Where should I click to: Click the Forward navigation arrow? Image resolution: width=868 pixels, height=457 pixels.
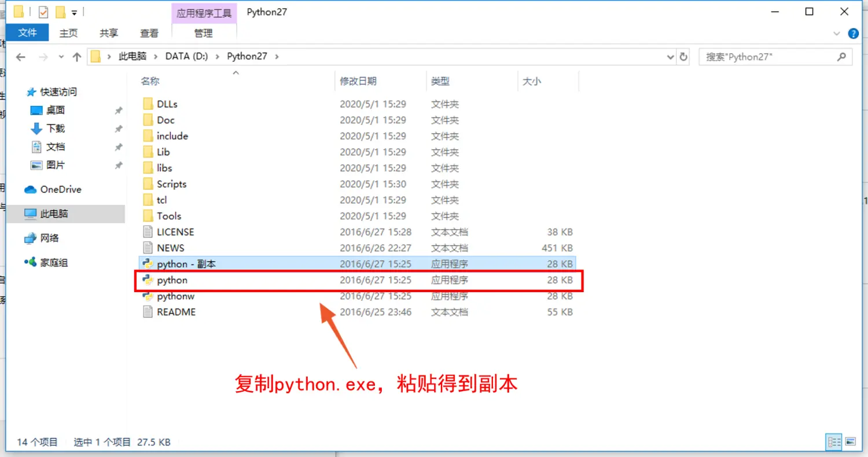43,57
